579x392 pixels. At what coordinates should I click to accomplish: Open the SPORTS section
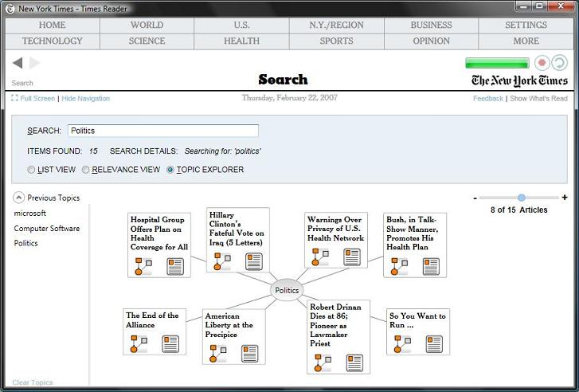point(336,41)
